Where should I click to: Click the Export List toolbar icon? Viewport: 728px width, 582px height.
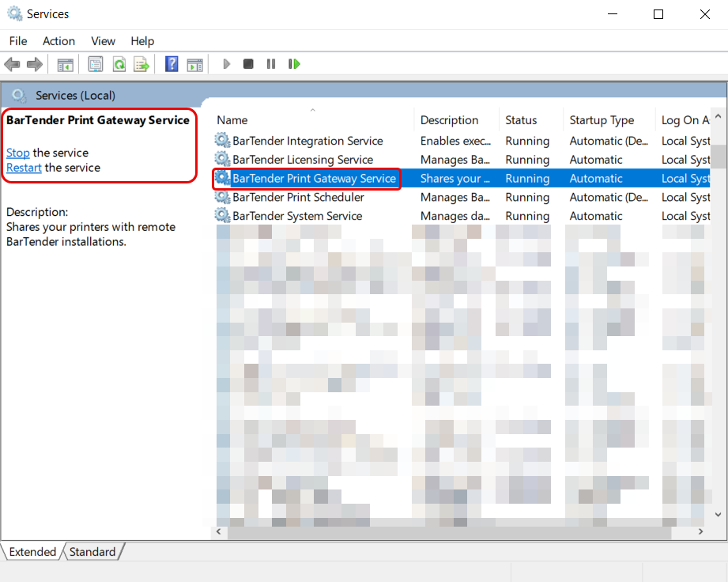pos(141,64)
